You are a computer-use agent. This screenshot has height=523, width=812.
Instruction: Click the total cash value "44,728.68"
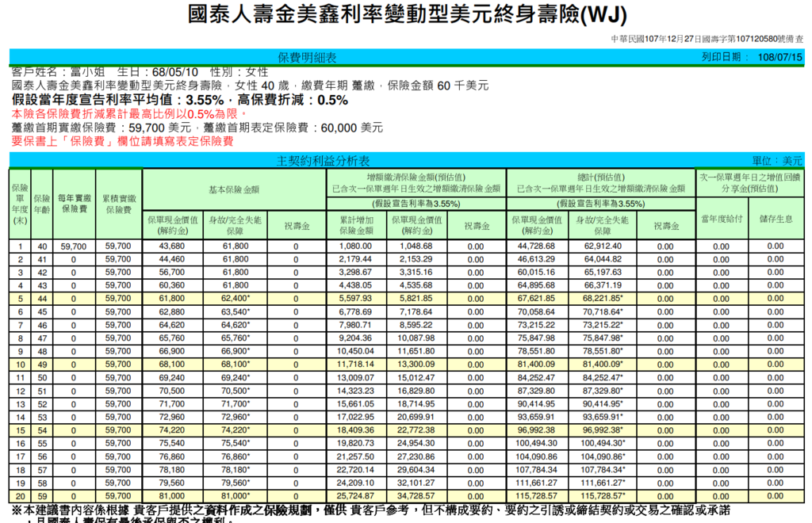pyautogui.click(x=537, y=246)
